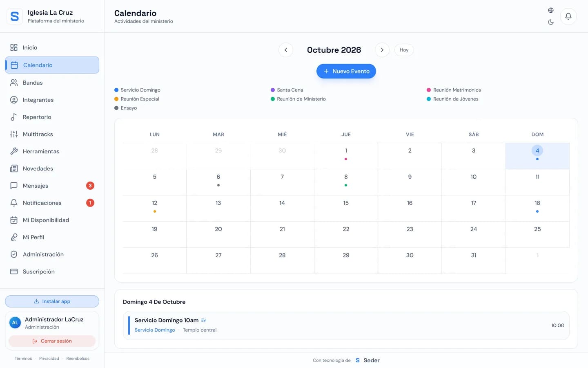
Task: Open the Privacidad link
Action: point(49,359)
